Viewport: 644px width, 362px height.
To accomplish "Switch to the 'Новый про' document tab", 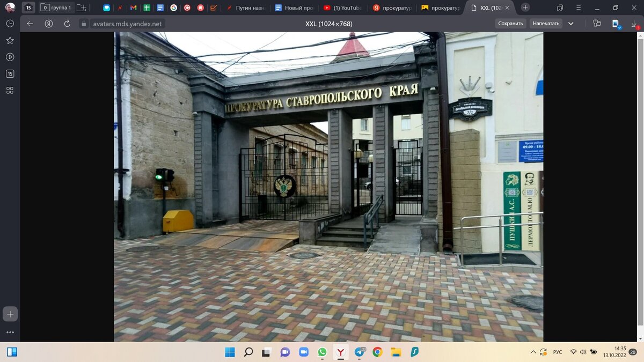I will pos(293,8).
